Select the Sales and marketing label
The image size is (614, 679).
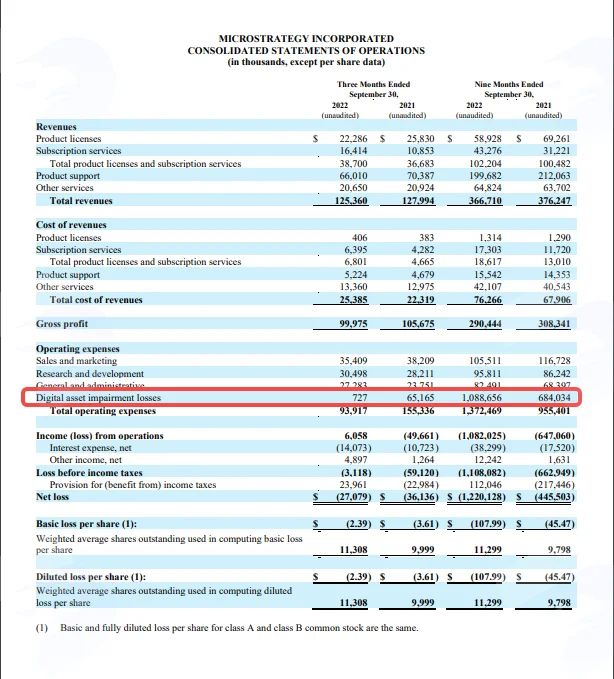tap(76, 361)
